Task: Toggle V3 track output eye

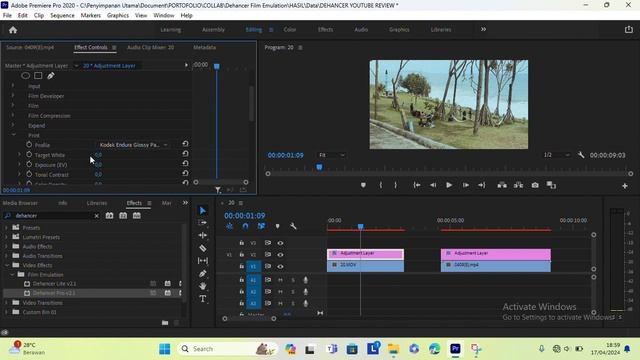Action: point(280,243)
